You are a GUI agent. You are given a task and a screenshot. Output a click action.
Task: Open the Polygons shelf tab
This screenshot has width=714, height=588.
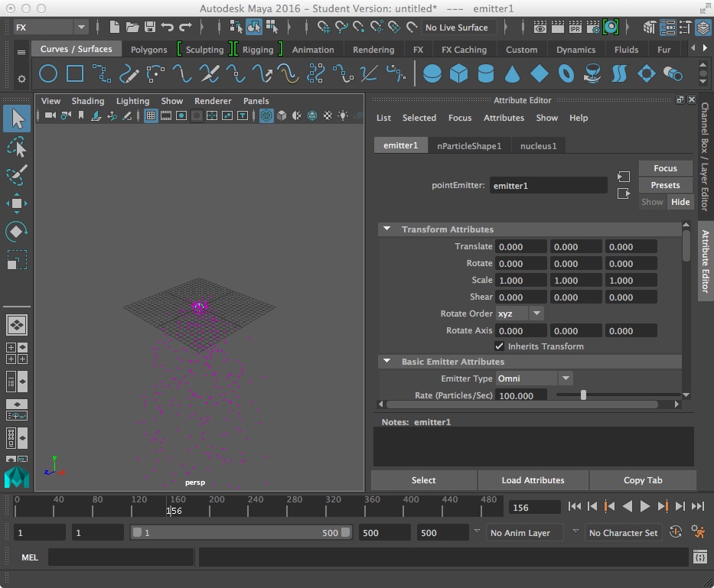(x=148, y=50)
